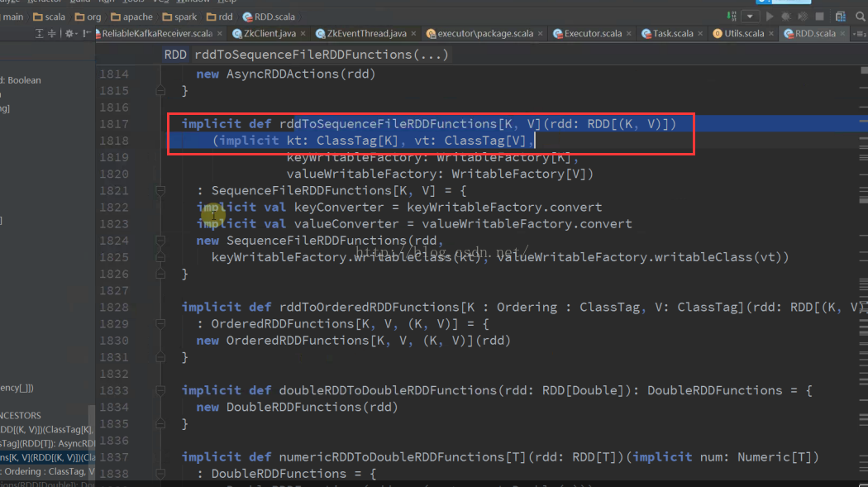This screenshot has width=868, height=487.
Task: Close the executor\package.scala tab
Action: click(x=541, y=34)
